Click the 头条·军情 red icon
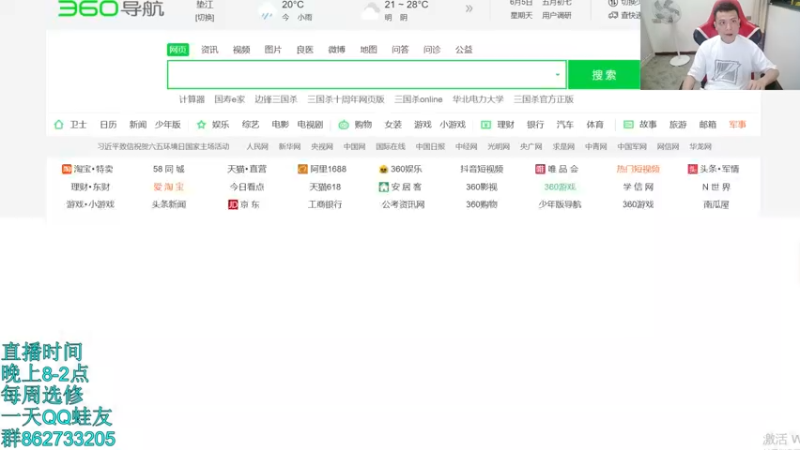The width and height of the screenshot is (800, 450). click(x=692, y=169)
